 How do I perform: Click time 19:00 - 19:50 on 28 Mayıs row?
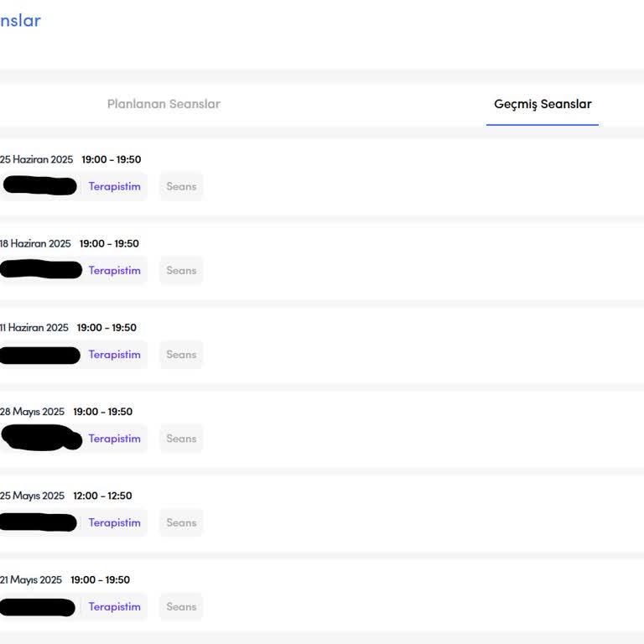pyautogui.click(x=102, y=412)
